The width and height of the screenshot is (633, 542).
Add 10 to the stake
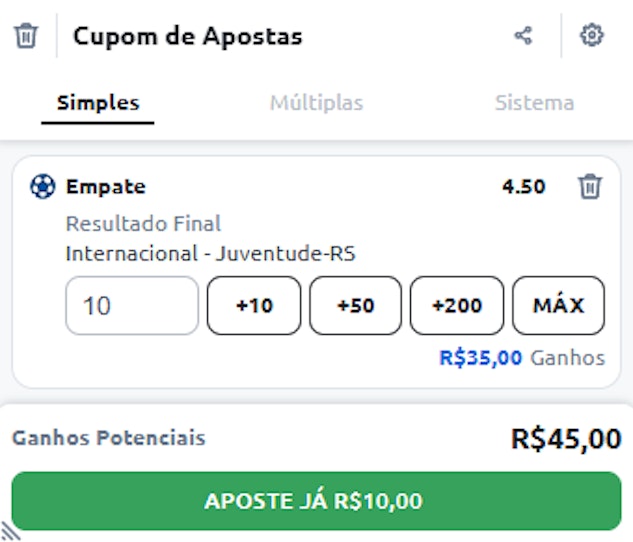(254, 306)
